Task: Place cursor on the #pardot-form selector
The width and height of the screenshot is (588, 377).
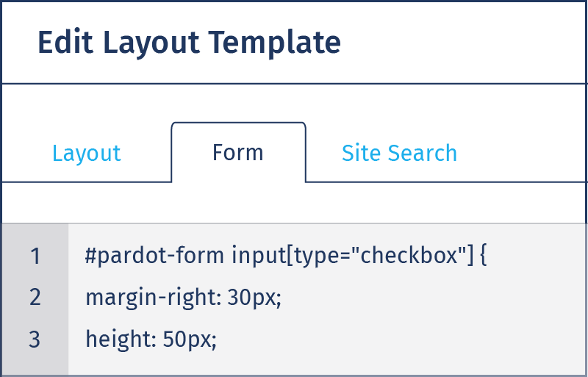Action: point(154,256)
